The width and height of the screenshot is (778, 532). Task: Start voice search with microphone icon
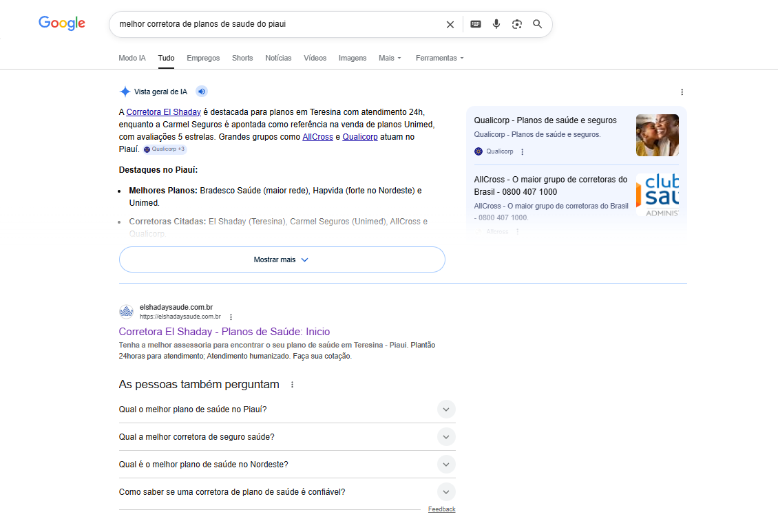click(x=496, y=24)
